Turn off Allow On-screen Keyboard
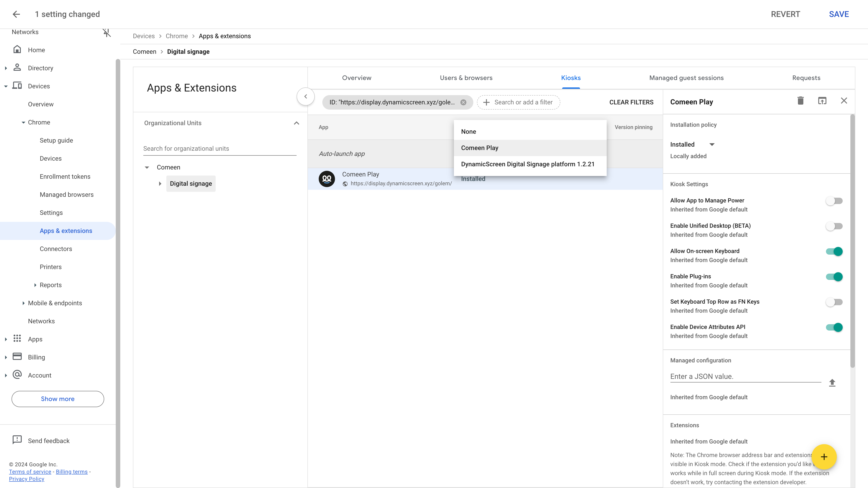 pyautogui.click(x=834, y=252)
